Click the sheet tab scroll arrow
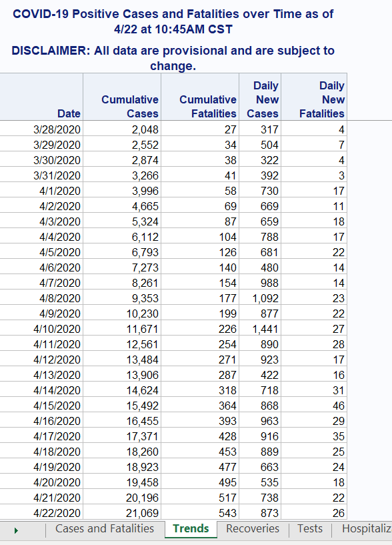Image resolution: width=392 pixels, height=545 pixels. (16, 530)
